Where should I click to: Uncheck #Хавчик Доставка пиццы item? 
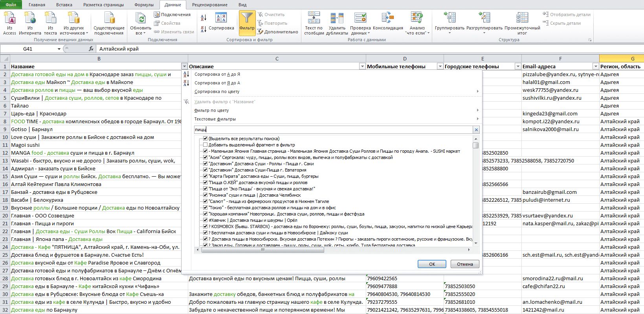point(205,220)
